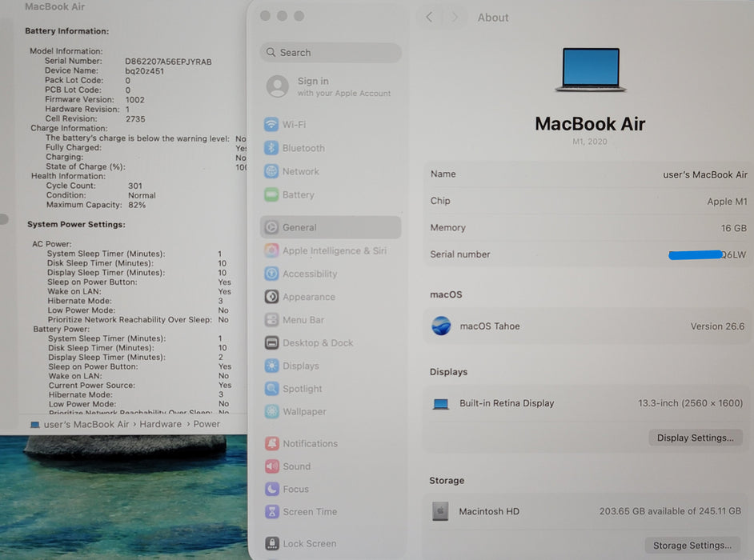Viewport: 754px width, 560px height.
Task: Open Apple Intelligence & Siri icon
Action: pos(271,250)
